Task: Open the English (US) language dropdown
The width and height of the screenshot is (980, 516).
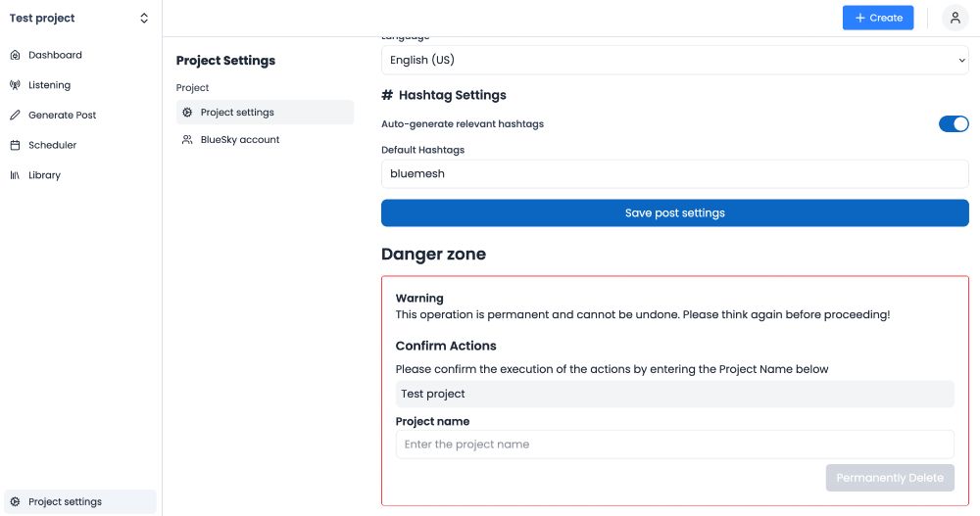Action: [x=674, y=60]
